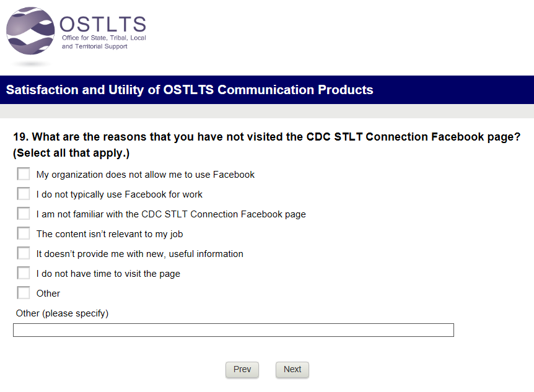The image size is (534, 392).
Task: Check the box for organization not allowing Facebook
Action: (24, 174)
